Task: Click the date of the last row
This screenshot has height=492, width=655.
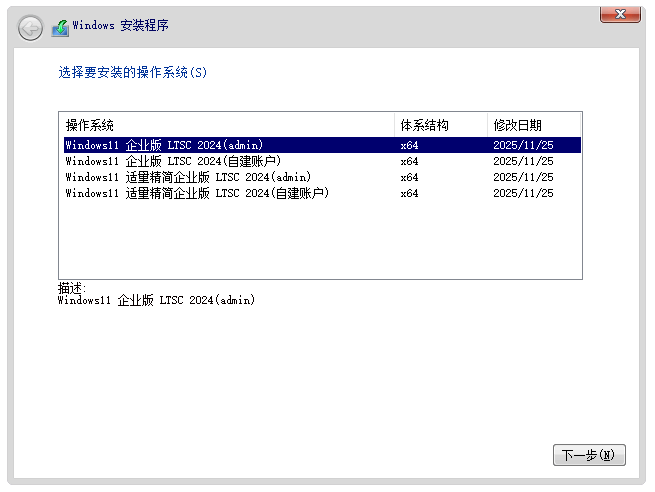Action: click(x=523, y=193)
